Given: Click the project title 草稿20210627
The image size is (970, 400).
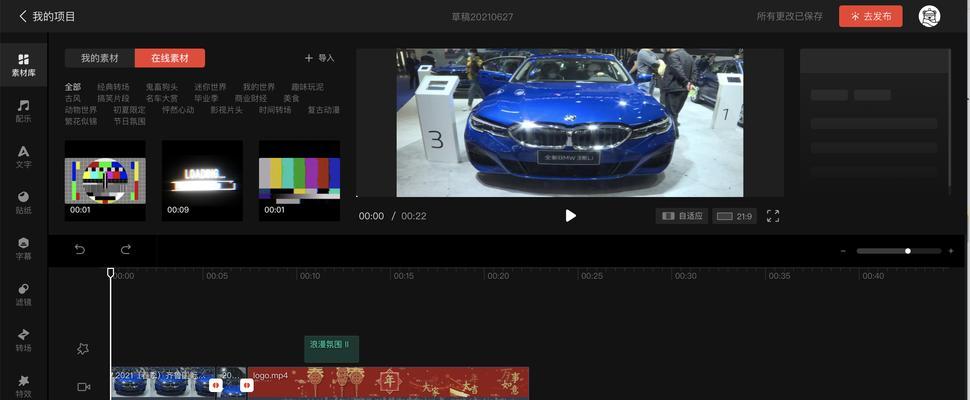Looking at the screenshot, I should tap(482, 17).
